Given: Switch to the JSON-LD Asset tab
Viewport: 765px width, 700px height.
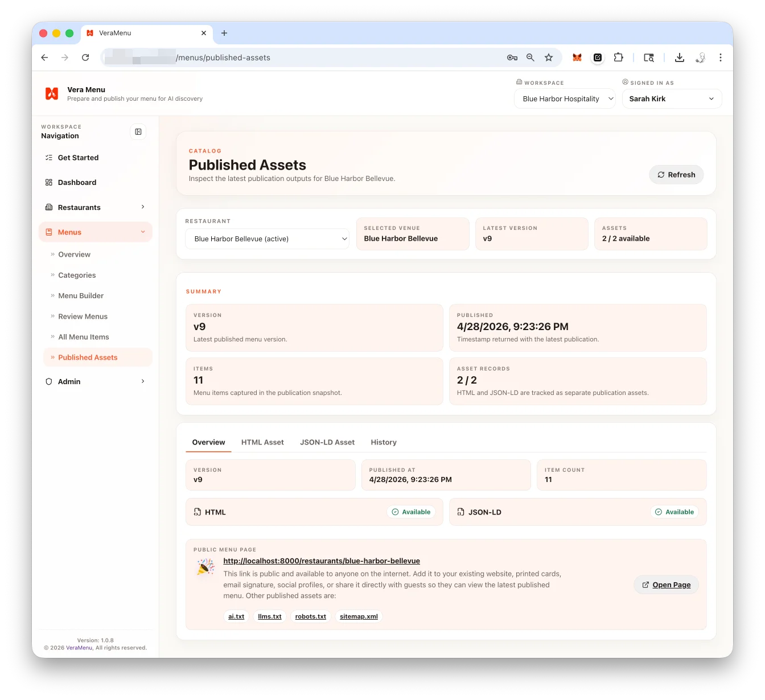Looking at the screenshot, I should [x=327, y=442].
